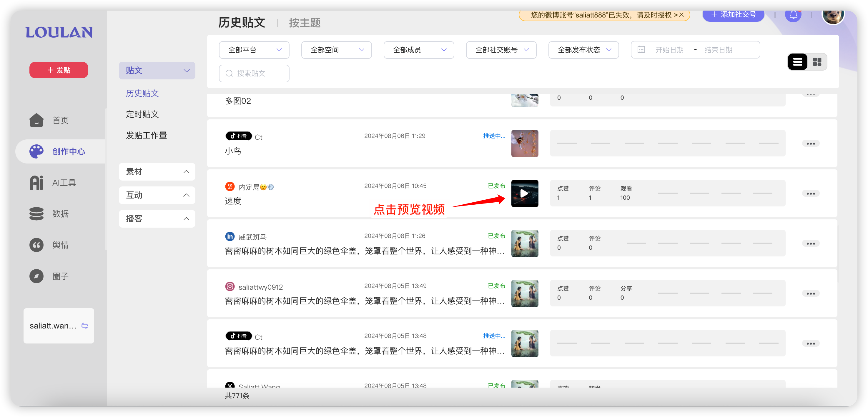This screenshot has width=868, height=417.
Task: Open more options for 威武斑马 post
Action: click(x=811, y=243)
